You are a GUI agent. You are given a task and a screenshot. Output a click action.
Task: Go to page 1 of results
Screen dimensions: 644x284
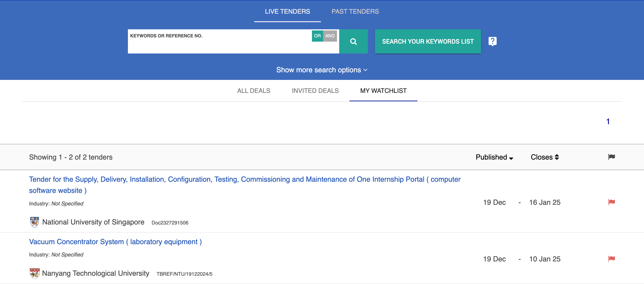click(x=608, y=122)
